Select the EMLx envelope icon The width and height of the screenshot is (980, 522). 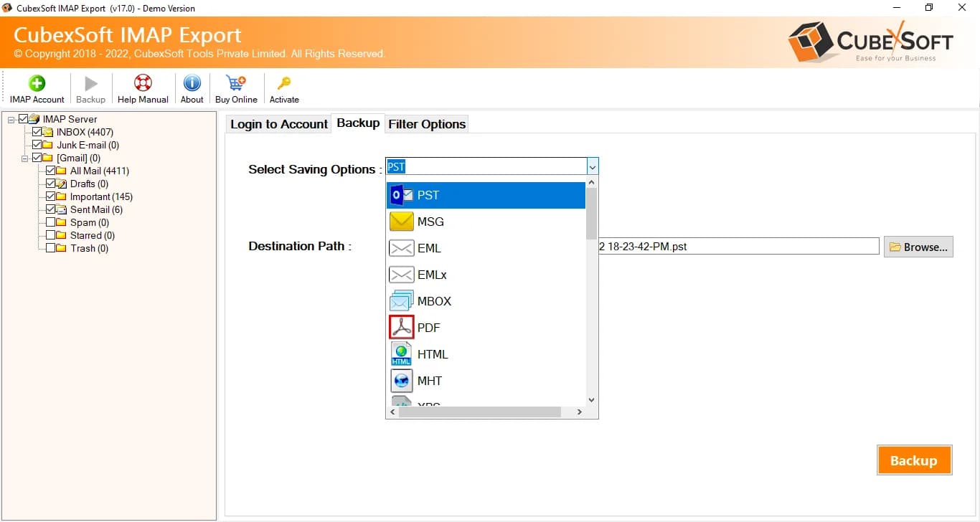tap(401, 275)
